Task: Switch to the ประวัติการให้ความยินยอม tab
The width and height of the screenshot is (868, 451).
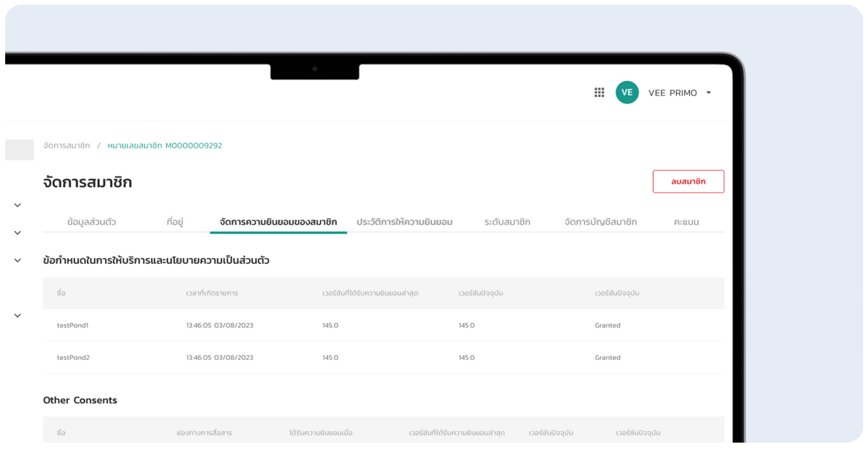Action: click(x=406, y=222)
